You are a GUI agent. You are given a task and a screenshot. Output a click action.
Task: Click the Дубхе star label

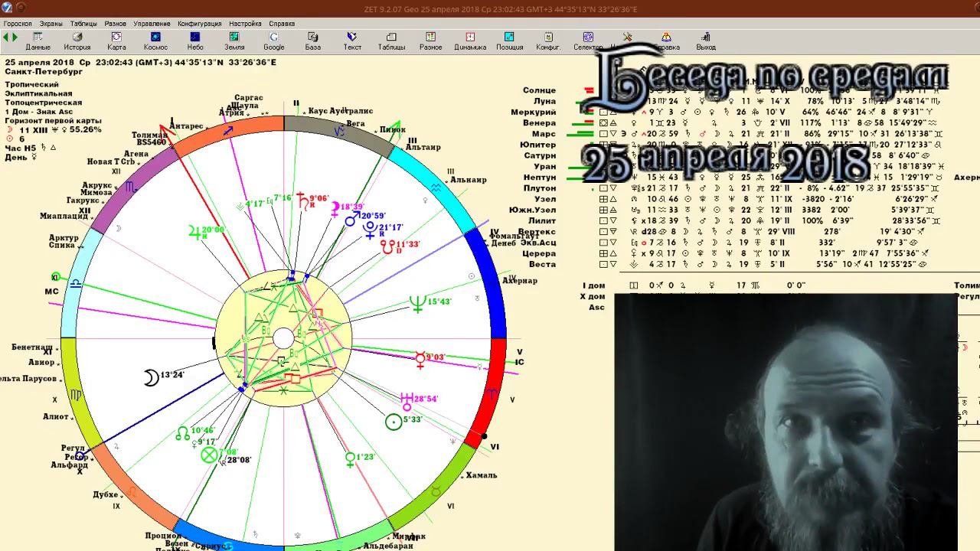pos(106,494)
